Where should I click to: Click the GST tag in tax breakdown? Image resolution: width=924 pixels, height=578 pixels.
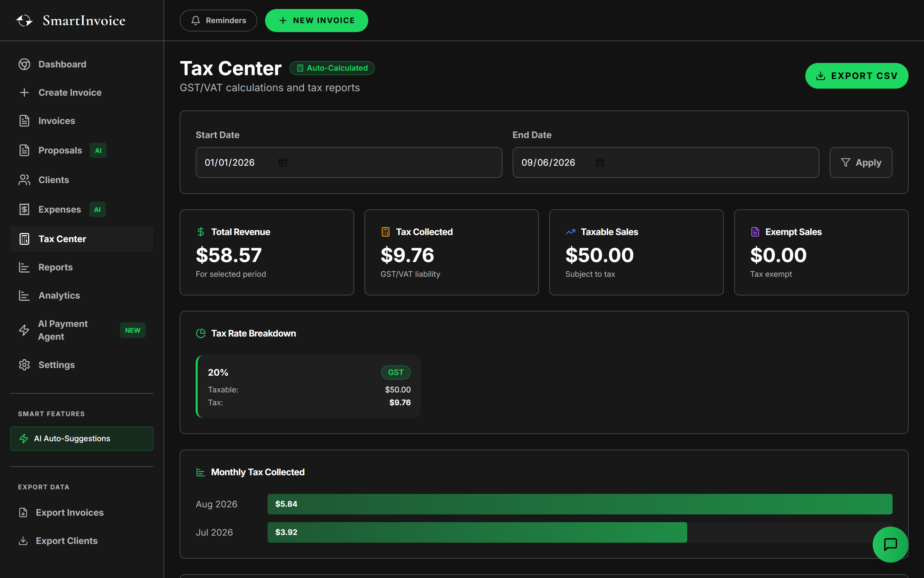click(x=396, y=372)
